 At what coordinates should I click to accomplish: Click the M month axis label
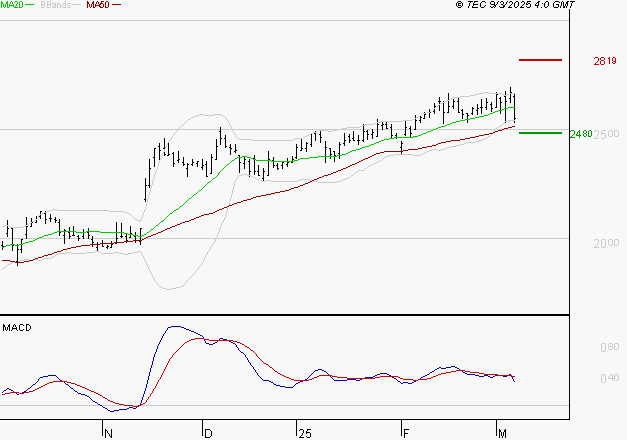[x=502, y=434]
